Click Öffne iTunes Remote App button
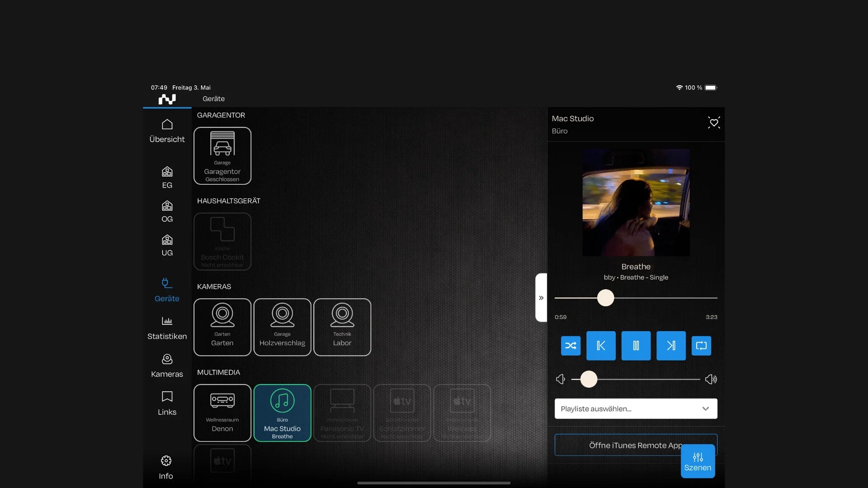 [624, 445]
